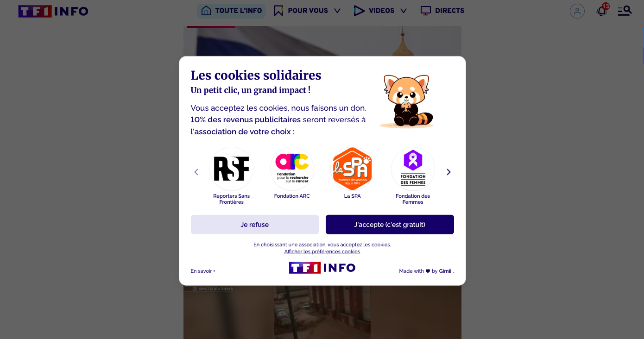Open the Directs menu item
644x339 pixels.
[x=442, y=11]
